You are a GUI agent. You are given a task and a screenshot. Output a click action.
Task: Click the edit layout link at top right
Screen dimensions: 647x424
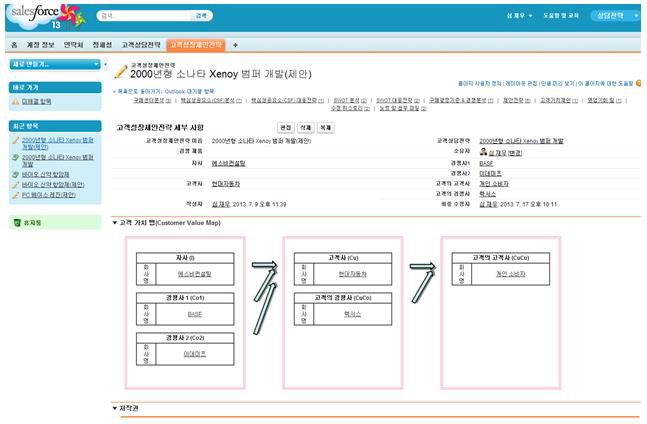pos(521,83)
